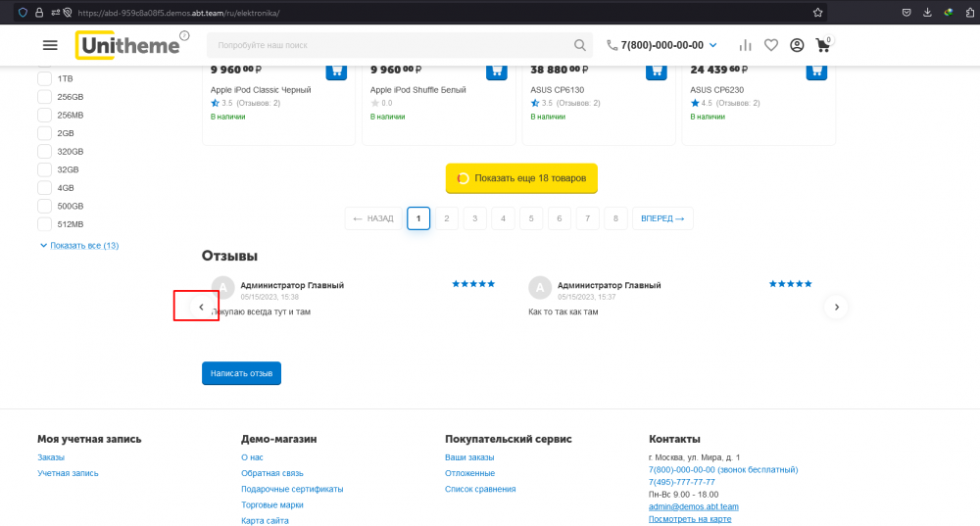The width and height of the screenshot is (980, 526).
Task: Check the 256MB filter checkbox
Action: coord(44,115)
